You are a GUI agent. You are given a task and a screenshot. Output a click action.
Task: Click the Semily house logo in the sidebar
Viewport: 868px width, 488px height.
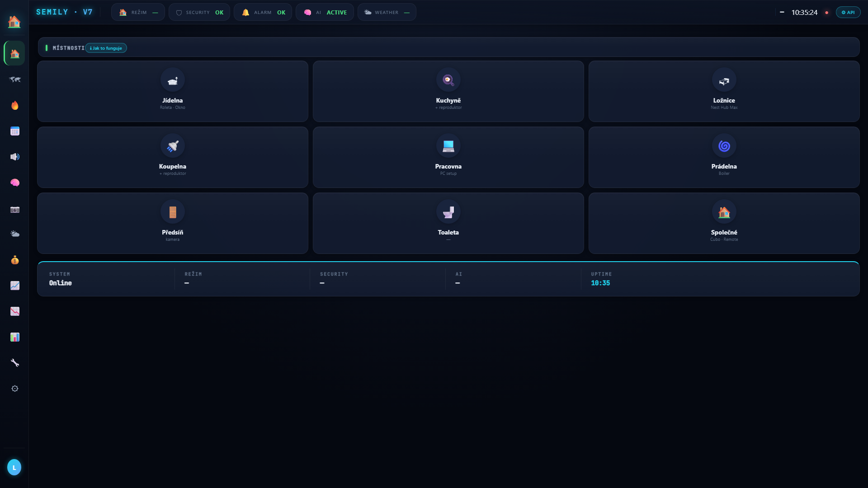click(14, 21)
